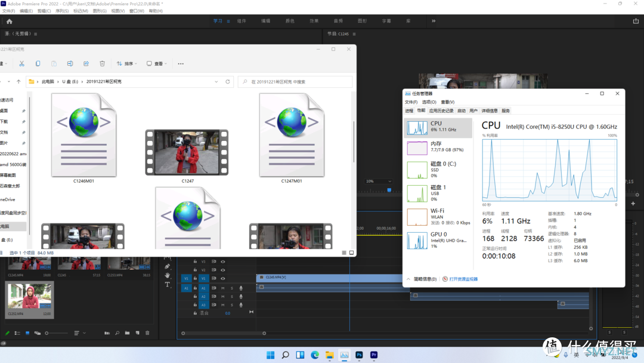
Task: Open project panel sort icons dropdown
Action: [80, 333]
